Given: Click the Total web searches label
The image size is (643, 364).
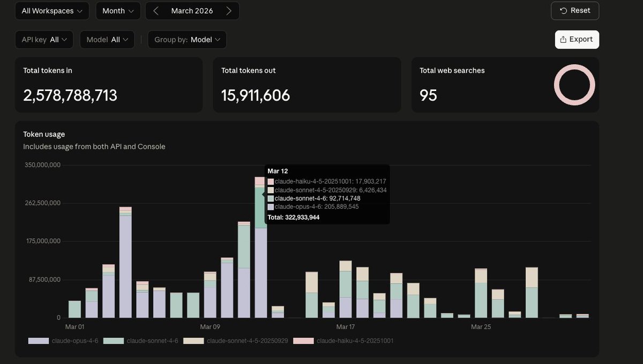Looking at the screenshot, I should [452, 71].
